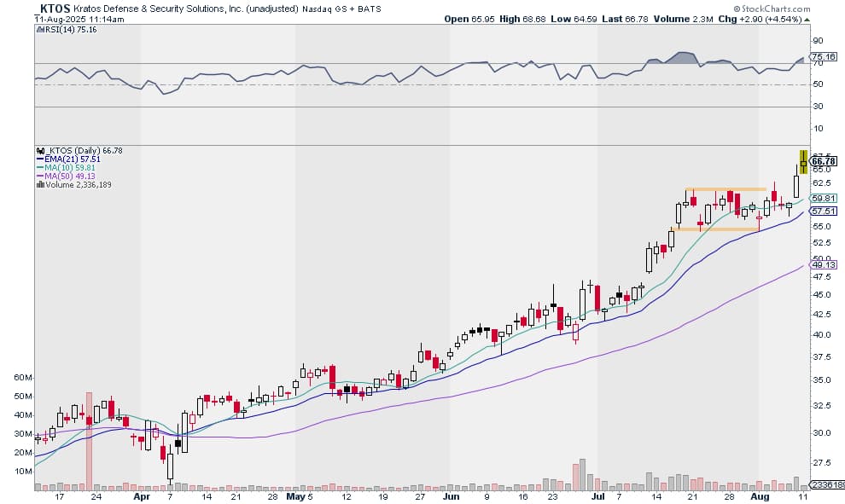Viewport: 845px width, 504px height.
Task: Click the 27.5 price axis label
Action: click(x=821, y=462)
